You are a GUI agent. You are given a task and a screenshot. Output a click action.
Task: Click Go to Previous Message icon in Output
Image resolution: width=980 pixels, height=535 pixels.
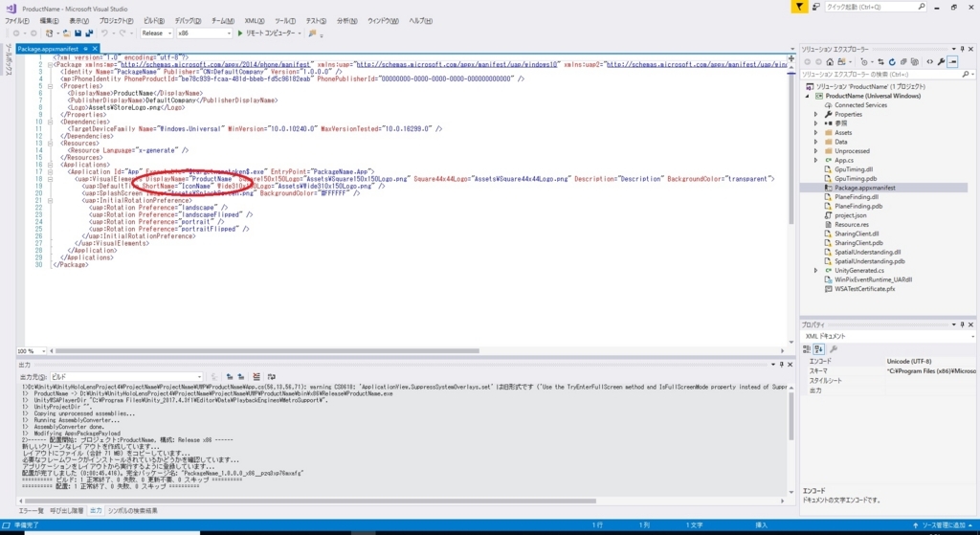pos(230,377)
